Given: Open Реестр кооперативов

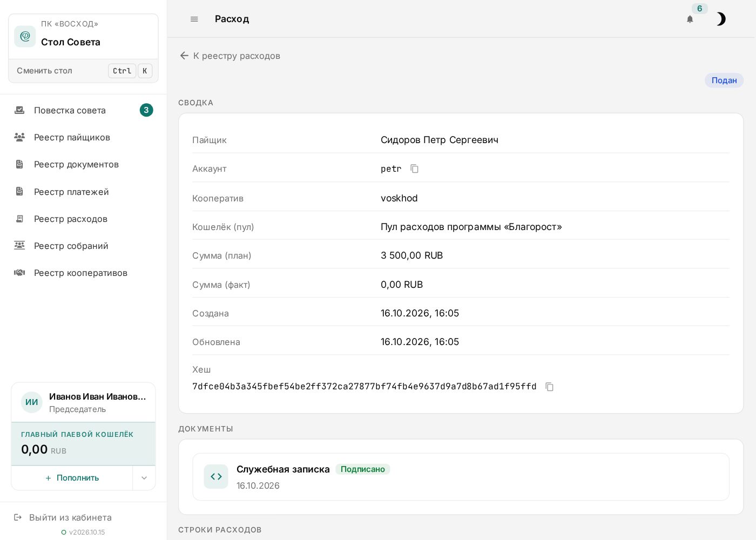Looking at the screenshot, I should (x=84, y=273).
